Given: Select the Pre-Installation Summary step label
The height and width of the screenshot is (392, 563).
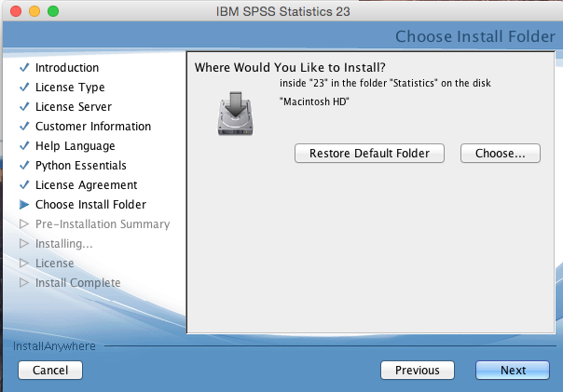Looking at the screenshot, I should coord(103,224).
